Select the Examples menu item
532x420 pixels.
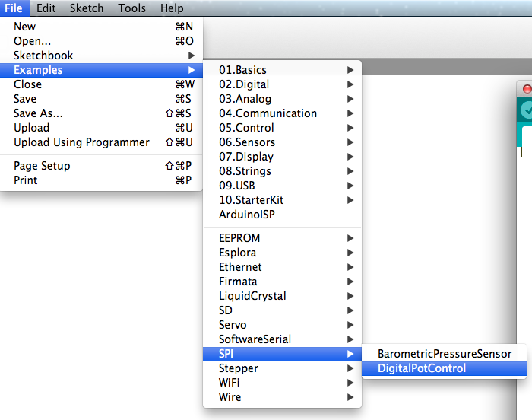tap(101, 70)
